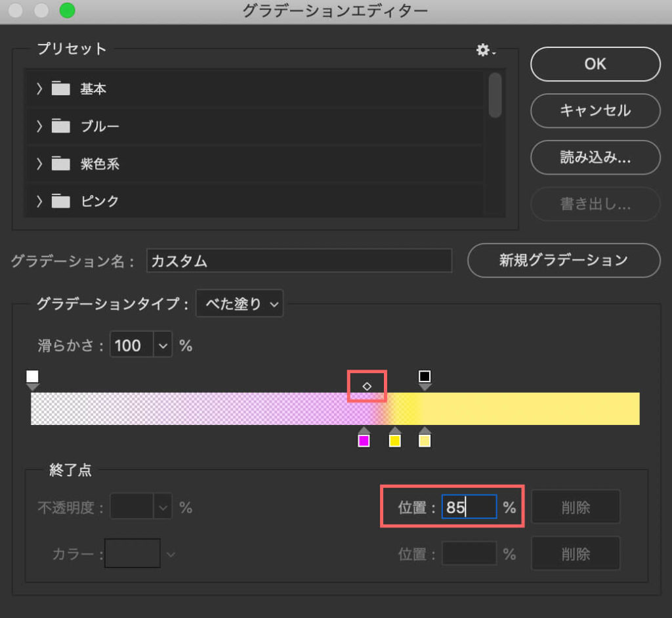672x618 pixels.
Task: Click the 滑らかさ value field
Action: [x=131, y=345]
